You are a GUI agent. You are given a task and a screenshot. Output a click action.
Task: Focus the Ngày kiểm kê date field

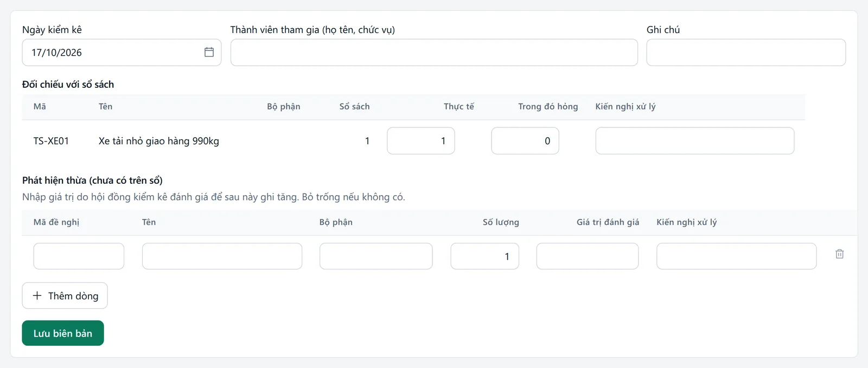(x=122, y=53)
